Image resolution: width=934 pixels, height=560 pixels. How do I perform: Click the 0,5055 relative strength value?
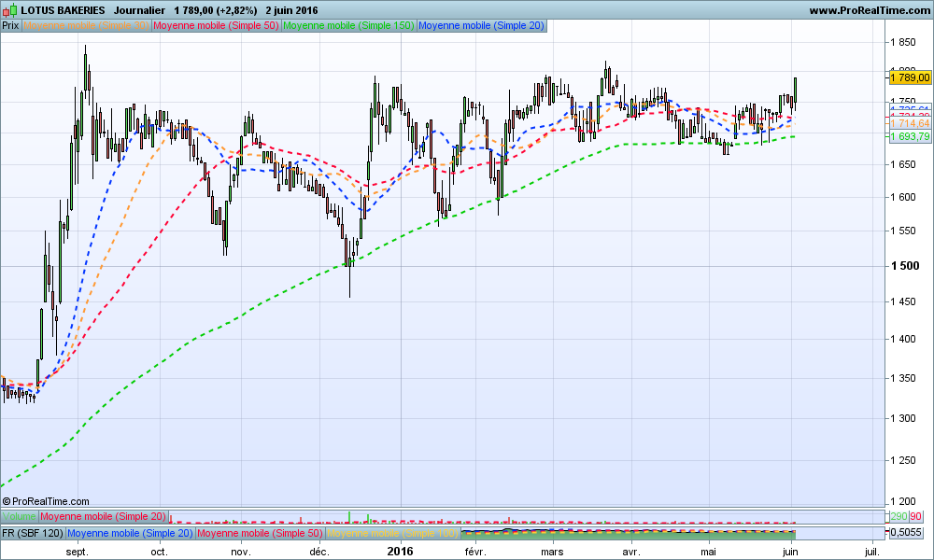coord(906,533)
